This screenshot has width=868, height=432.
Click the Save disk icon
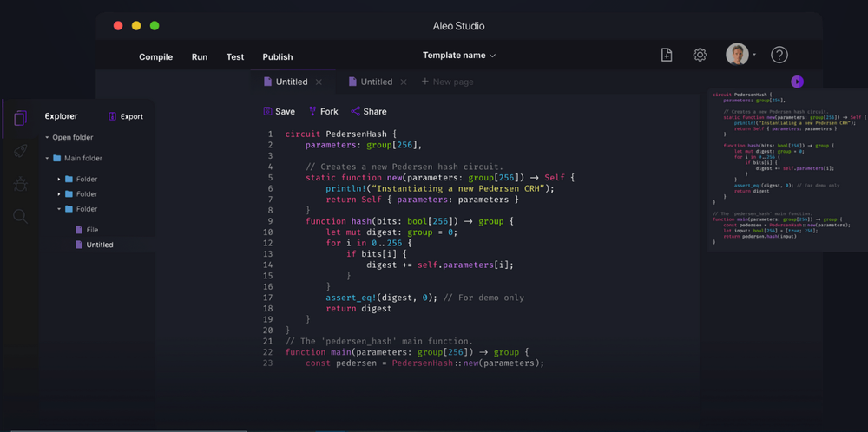pos(268,111)
